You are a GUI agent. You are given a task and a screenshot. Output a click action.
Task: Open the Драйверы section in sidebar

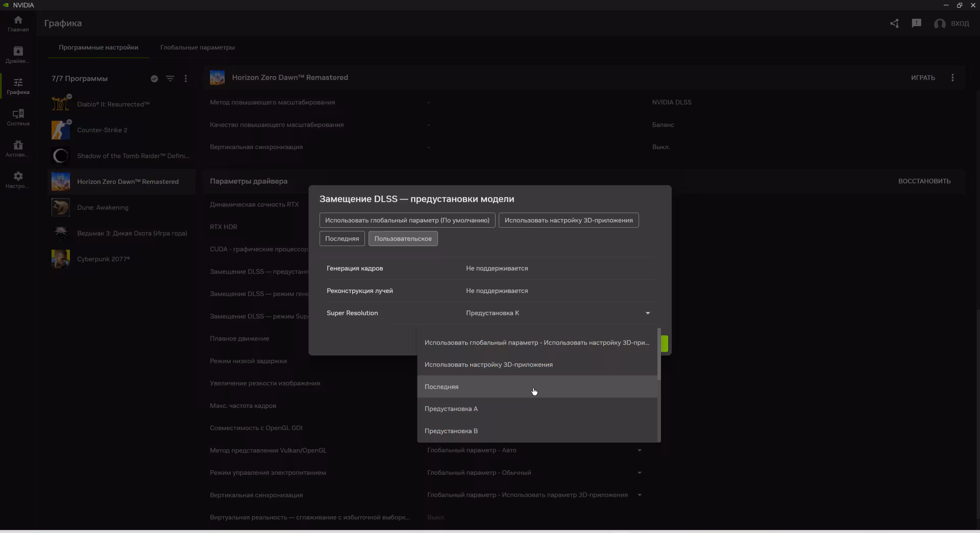tap(17, 54)
